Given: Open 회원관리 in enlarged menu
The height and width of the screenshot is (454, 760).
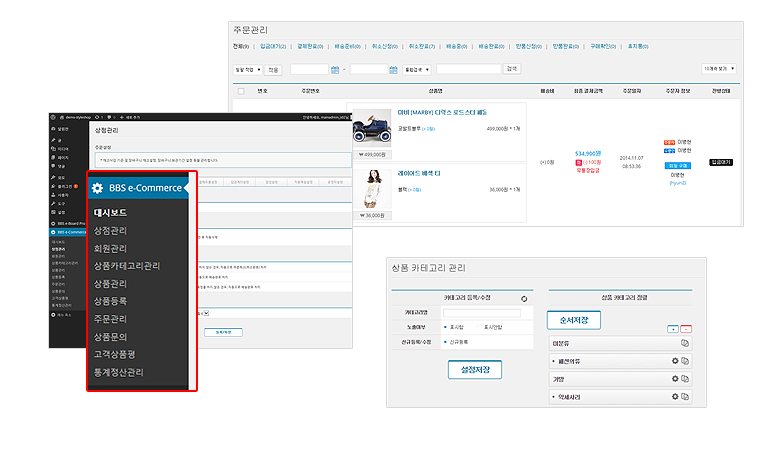Looking at the screenshot, I should pyautogui.click(x=111, y=249).
